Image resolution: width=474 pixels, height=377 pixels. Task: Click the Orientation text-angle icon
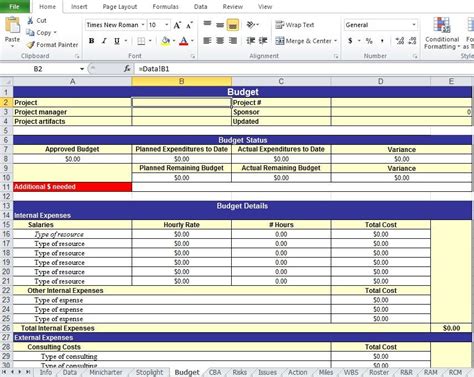[x=251, y=25]
